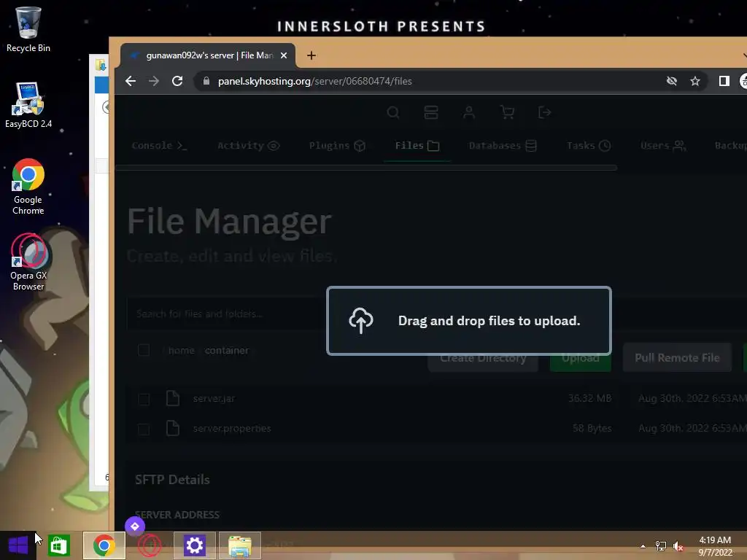Open the Console tab
Viewport: 747px width, 560px height.
[x=159, y=146]
